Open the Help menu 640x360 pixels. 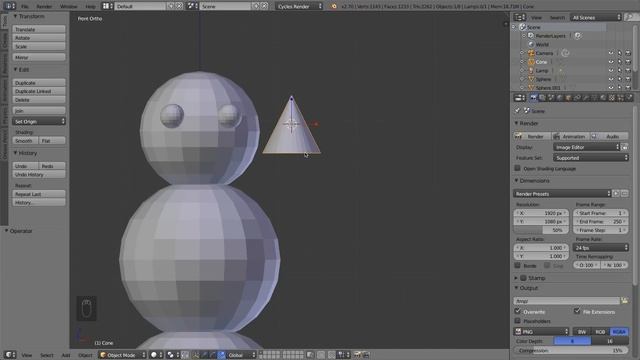[x=90, y=6]
